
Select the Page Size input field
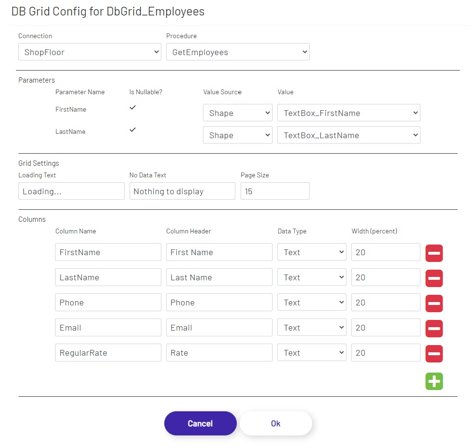pyautogui.click(x=274, y=191)
